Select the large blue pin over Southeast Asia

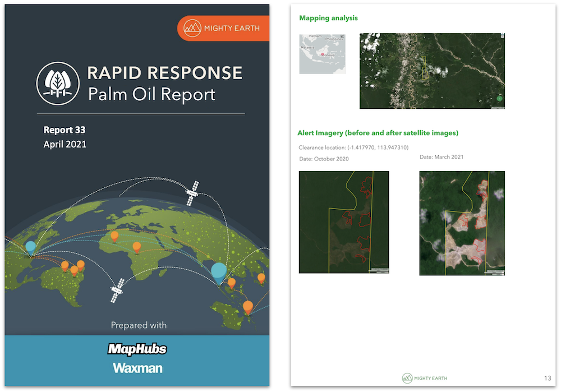pos(219,273)
